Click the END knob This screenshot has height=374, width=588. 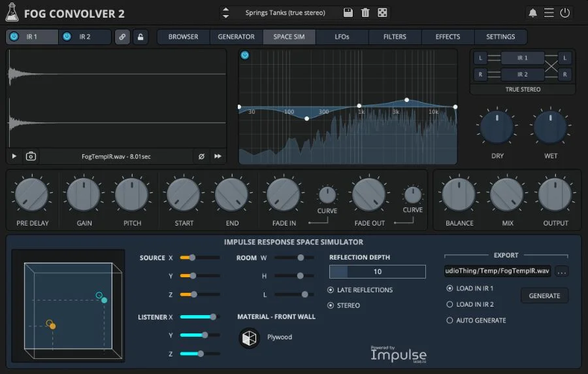pos(232,195)
